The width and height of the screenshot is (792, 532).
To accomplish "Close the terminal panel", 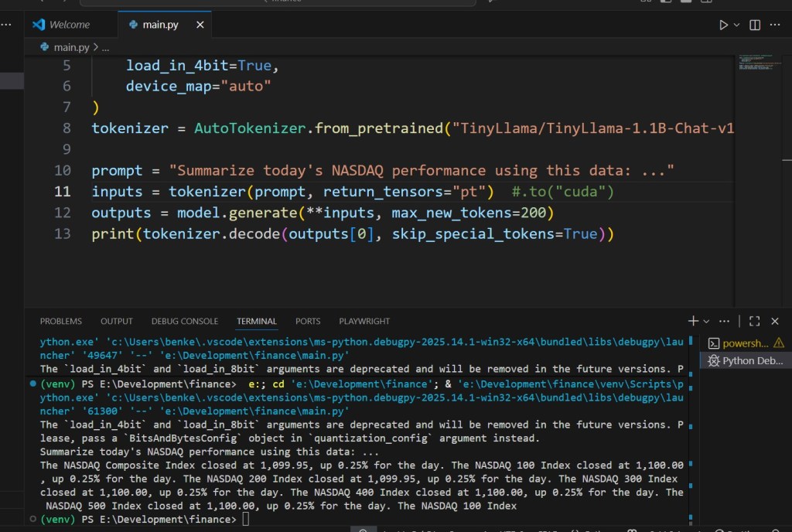I will (775, 321).
